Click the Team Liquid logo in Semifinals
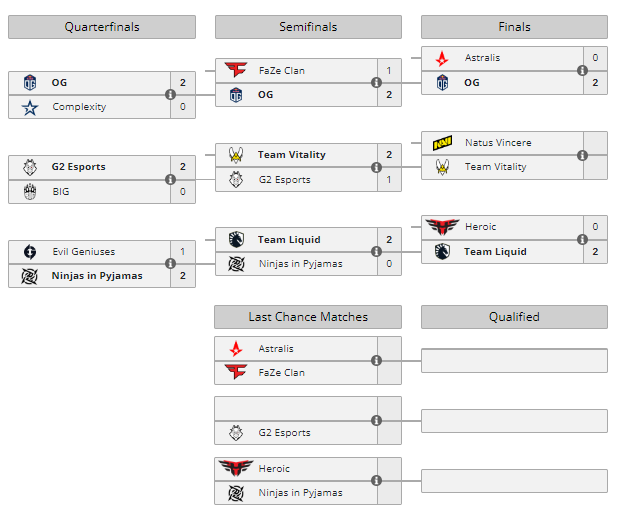 236,240
